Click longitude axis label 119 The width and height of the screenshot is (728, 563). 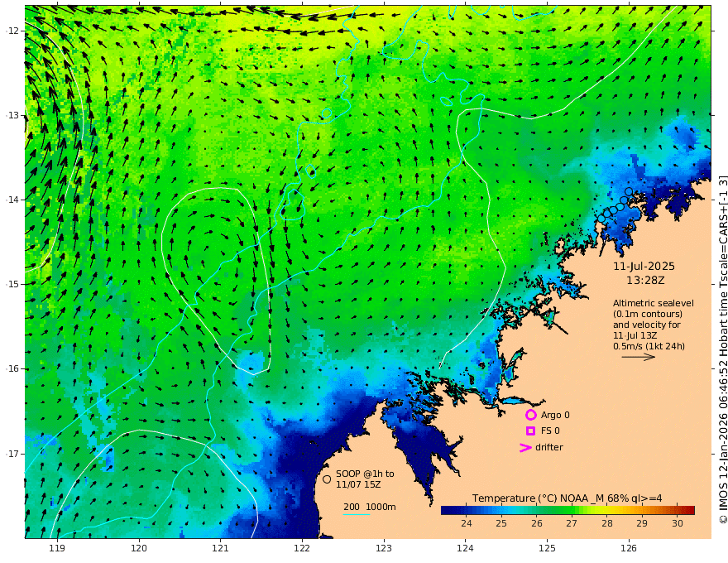click(57, 548)
